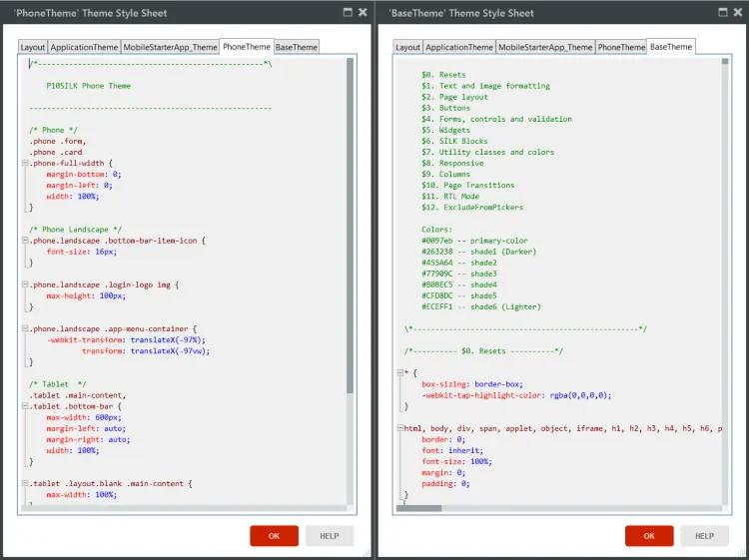Image resolution: width=749 pixels, height=560 pixels.
Task: Collapse the .login-logo img rule block
Action: (25, 284)
